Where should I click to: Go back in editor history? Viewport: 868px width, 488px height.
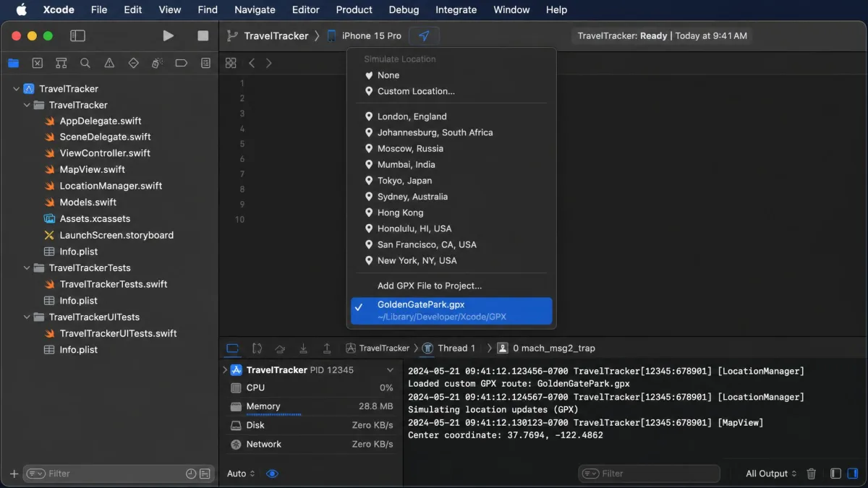[252, 63]
